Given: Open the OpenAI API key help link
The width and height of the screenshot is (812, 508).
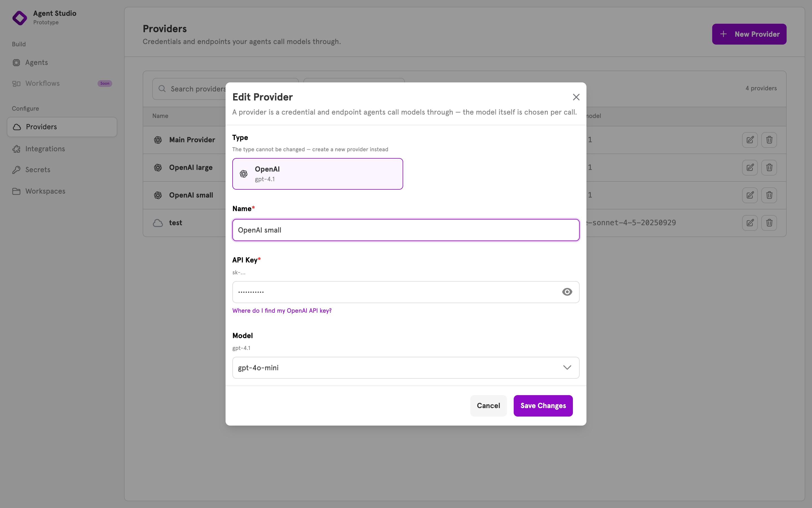Looking at the screenshot, I should (282, 310).
